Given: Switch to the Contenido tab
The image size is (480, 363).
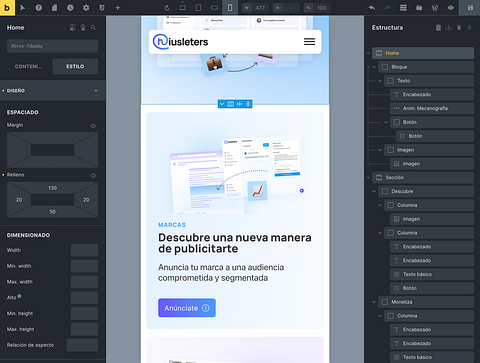Looking at the screenshot, I should tap(28, 66).
